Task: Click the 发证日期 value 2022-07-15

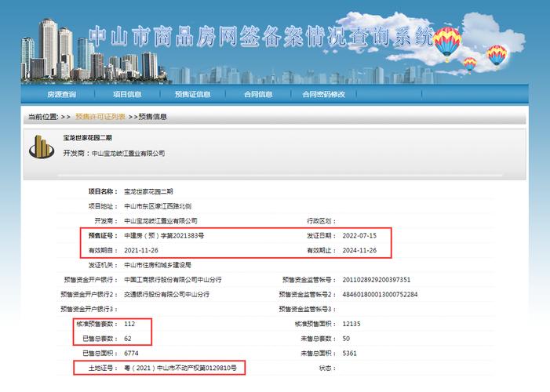Action: click(x=359, y=236)
